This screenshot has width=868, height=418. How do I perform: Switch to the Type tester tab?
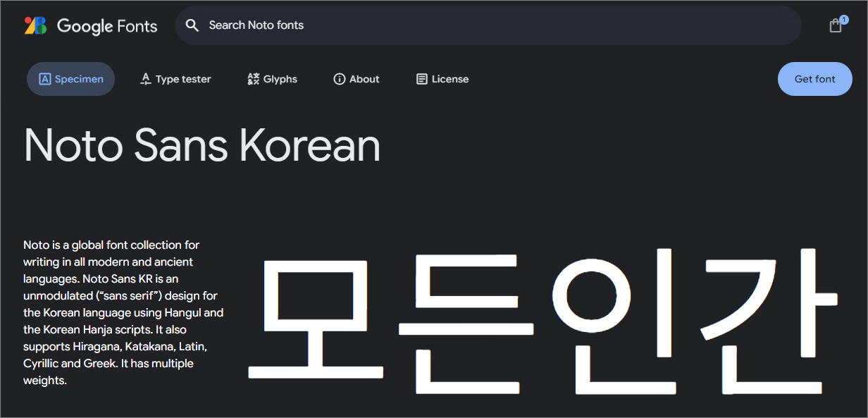(x=175, y=79)
